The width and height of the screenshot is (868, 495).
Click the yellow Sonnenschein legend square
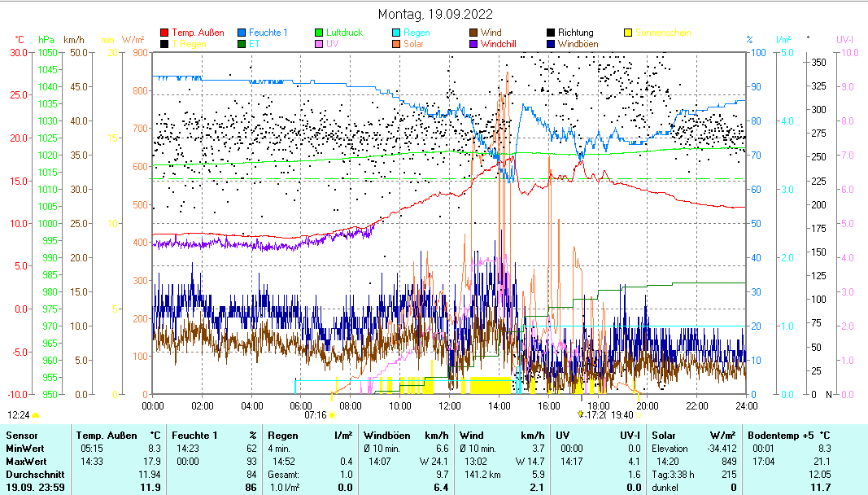pos(629,33)
